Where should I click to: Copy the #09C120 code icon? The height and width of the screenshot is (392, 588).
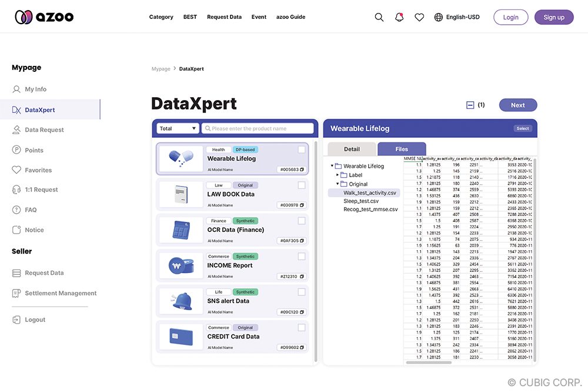(302, 312)
